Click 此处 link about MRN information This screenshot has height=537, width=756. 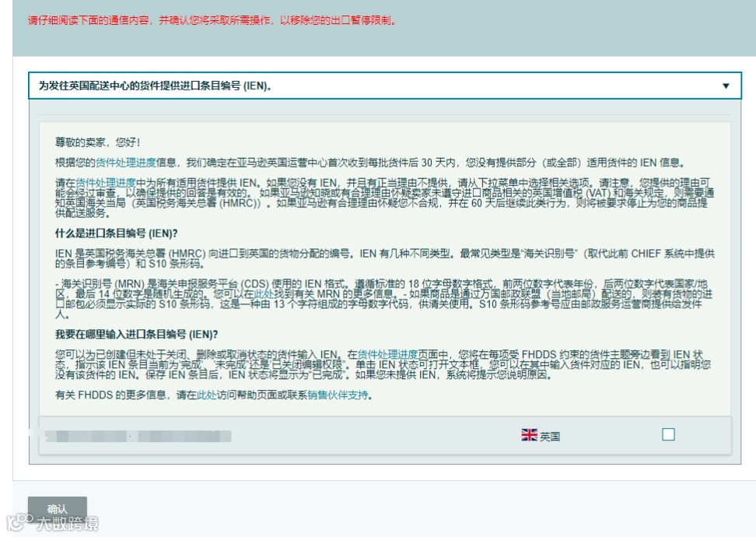point(264,294)
